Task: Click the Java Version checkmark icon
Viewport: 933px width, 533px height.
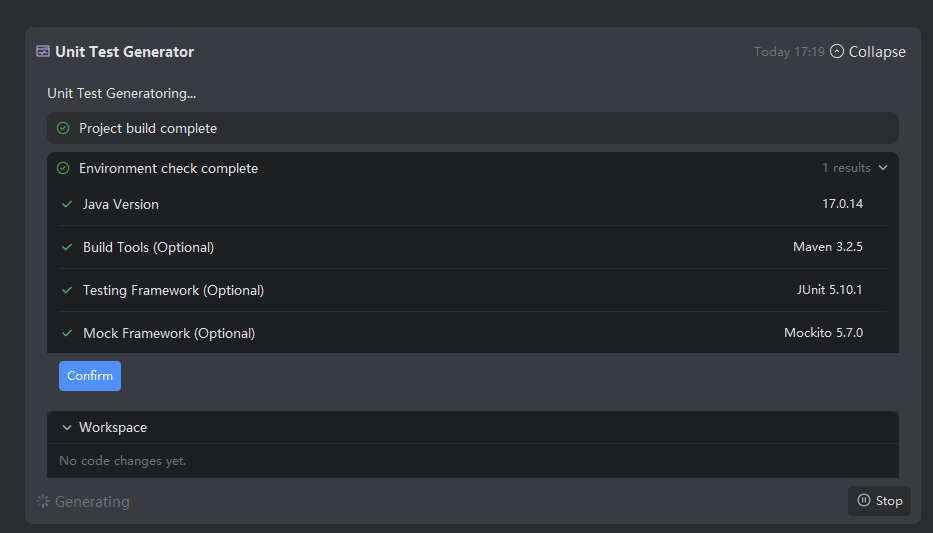Action: [x=67, y=204]
